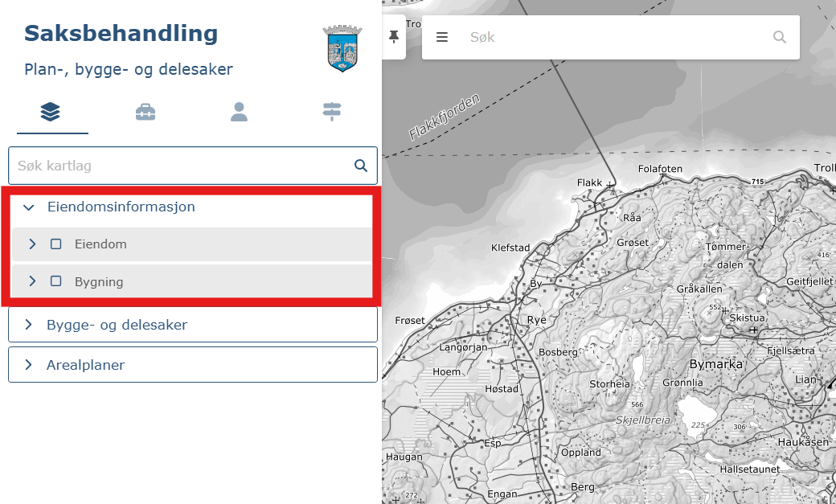Enable the Eiendom layer checkbox
This screenshot has width=836, height=504.
pos(56,244)
